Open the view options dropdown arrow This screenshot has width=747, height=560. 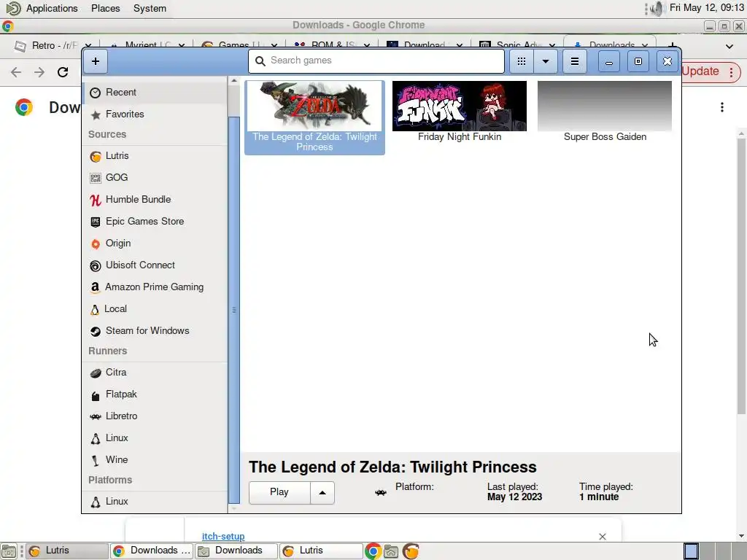coord(546,61)
